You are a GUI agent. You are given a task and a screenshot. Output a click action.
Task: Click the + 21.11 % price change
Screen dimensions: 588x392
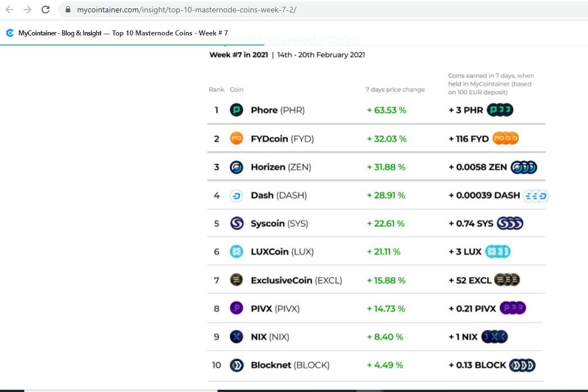point(383,252)
